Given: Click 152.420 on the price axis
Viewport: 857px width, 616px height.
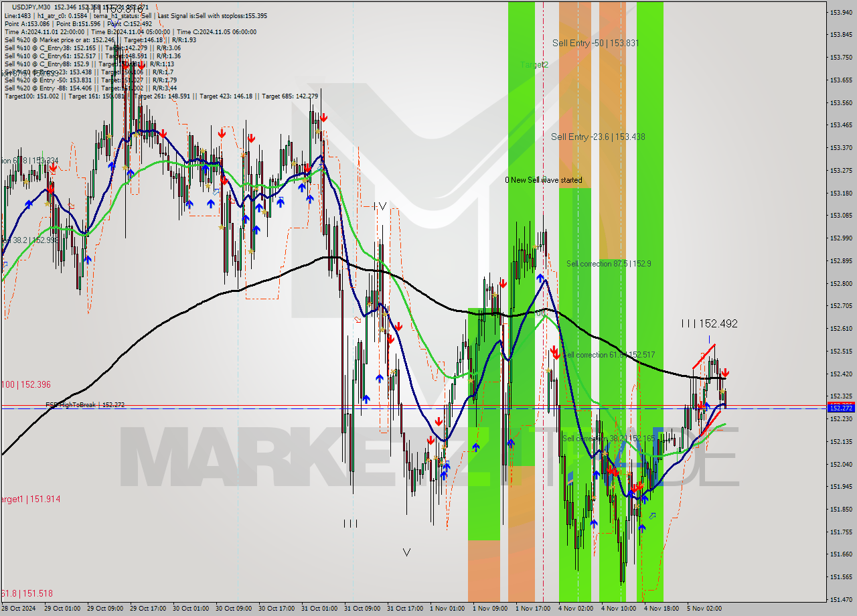Looking at the screenshot, I should pyautogui.click(x=841, y=374).
